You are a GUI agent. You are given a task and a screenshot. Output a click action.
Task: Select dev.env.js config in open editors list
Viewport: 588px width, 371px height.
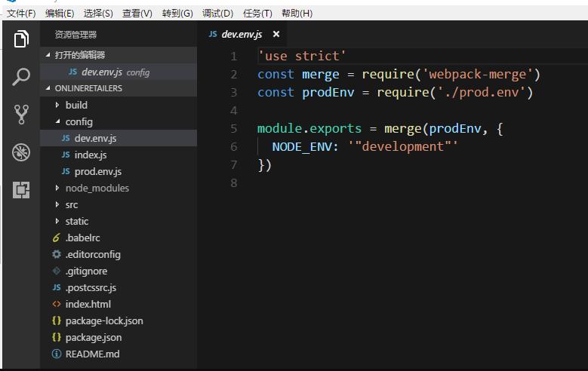coord(119,72)
